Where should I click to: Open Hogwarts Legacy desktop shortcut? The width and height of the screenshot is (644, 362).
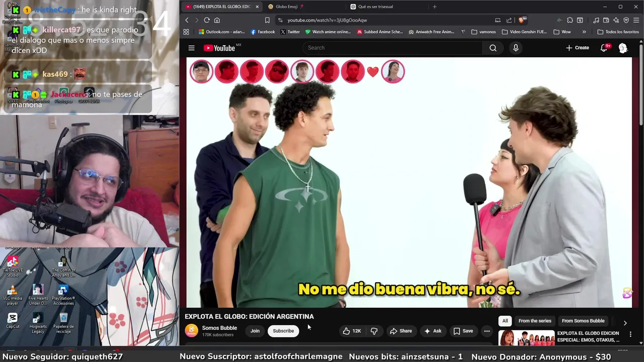click(38, 323)
